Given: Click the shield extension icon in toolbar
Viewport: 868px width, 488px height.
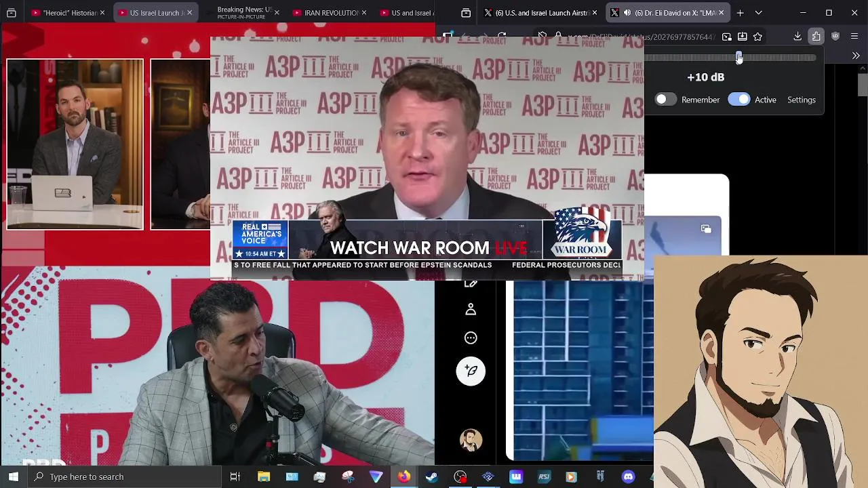Looking at the screenshot, I should click(x=835, y=37).
